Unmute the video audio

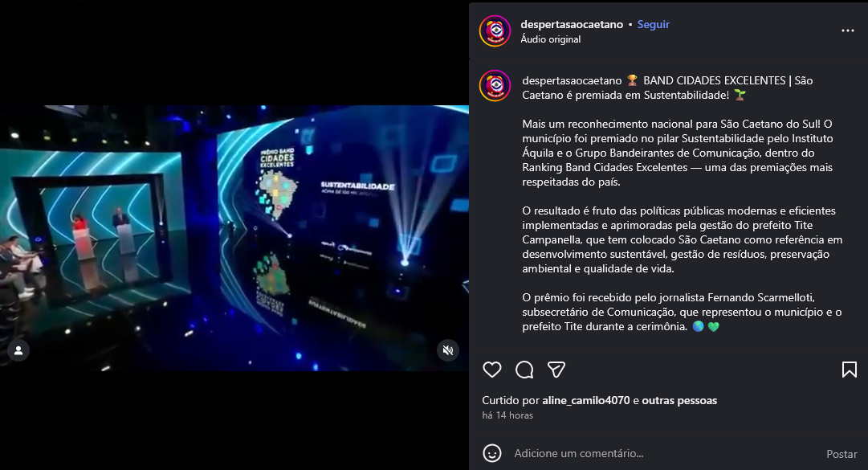(x=448, y=349)
